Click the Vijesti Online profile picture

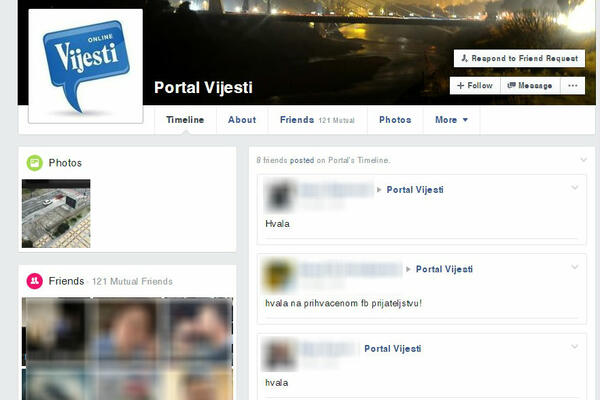(86, 66)
